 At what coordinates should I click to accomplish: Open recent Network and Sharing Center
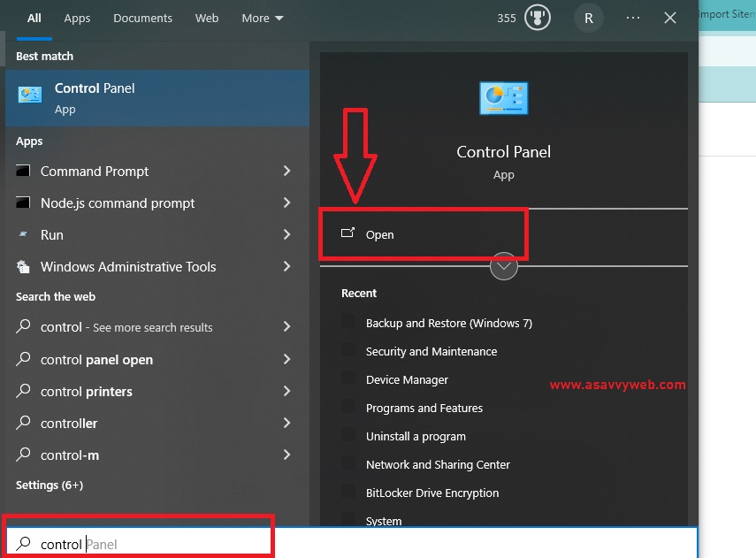click(x=438, y=464)
